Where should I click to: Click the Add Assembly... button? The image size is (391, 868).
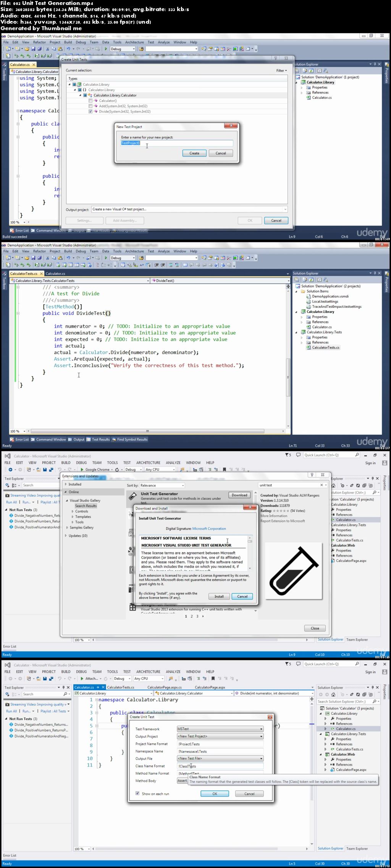pyautogui.click(x=125, y=220)
